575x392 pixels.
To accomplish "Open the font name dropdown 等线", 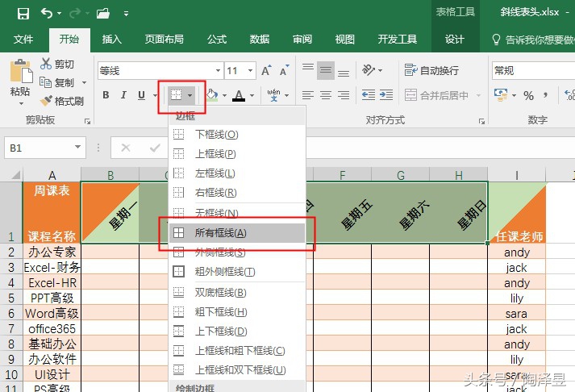I will click(x=218, y=70).
